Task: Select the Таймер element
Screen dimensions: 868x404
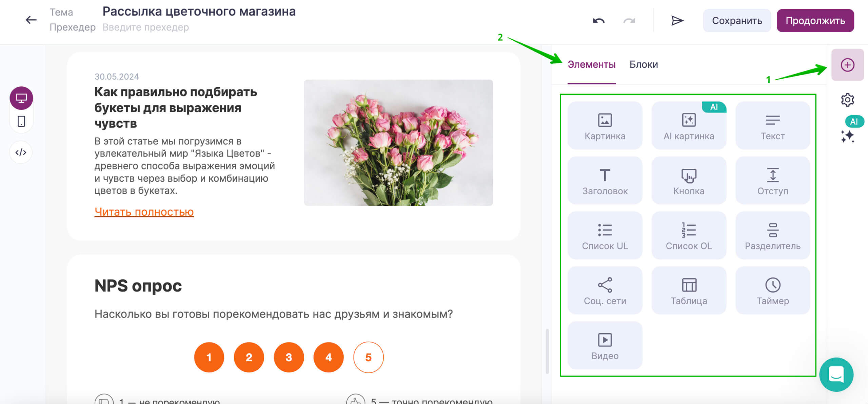Action: click(x=771, y=290)
